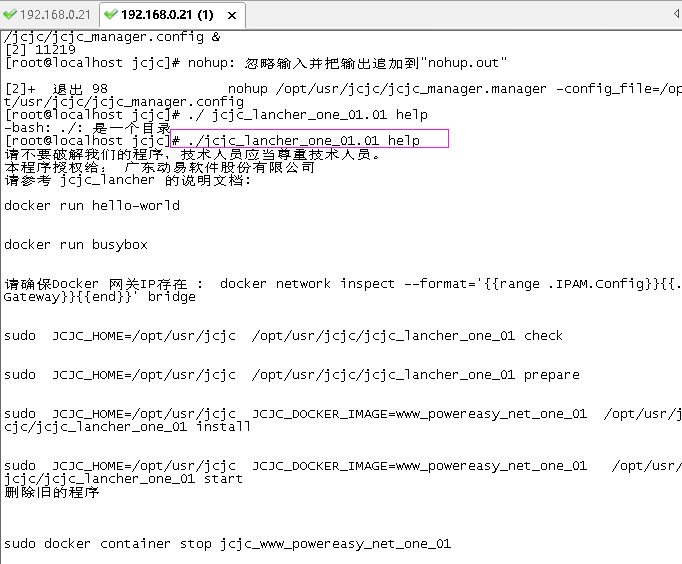Click the green connected icon on active tab
Screen dimensions: 682x564
click(111, 14)
